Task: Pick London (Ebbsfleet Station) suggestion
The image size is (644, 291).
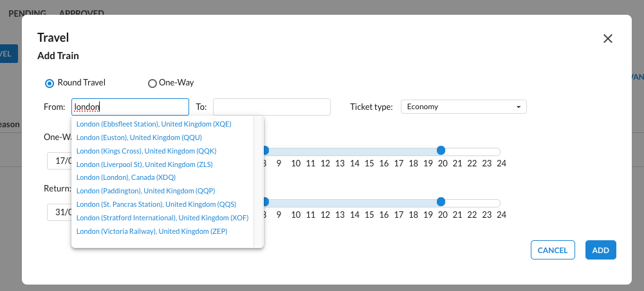Action: click(x=154, y=124)
